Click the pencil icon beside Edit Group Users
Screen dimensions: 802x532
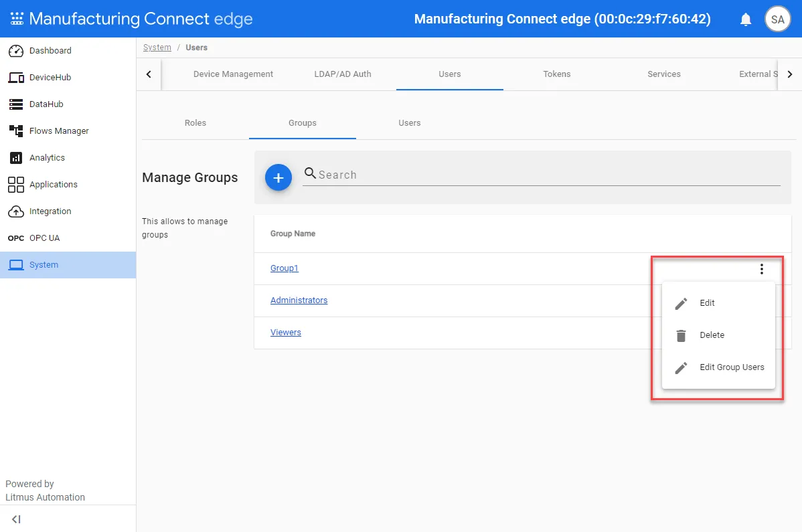pos(681,368)
